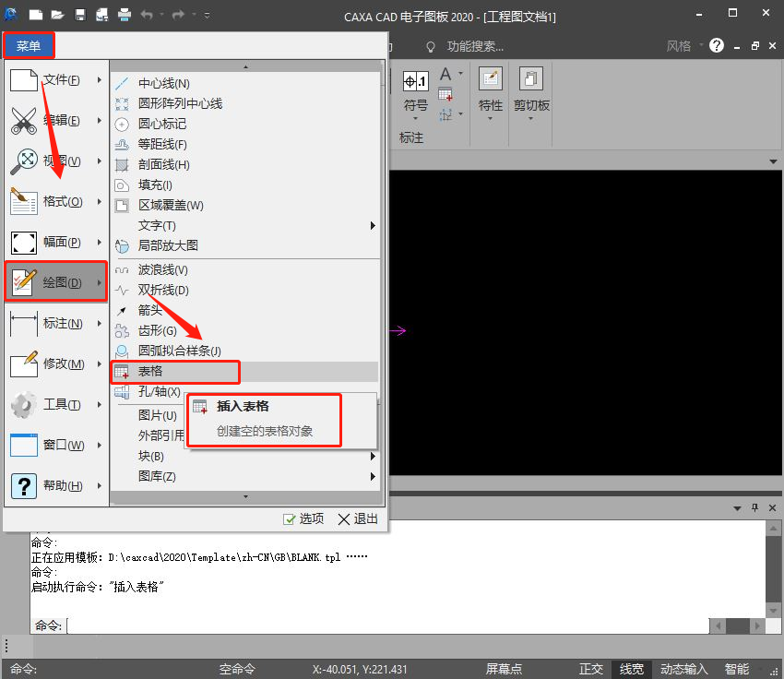Image resolution: width=784 pixels, height=679 pixels.
Task: Click the large A text tool icon
Action: 445,75
